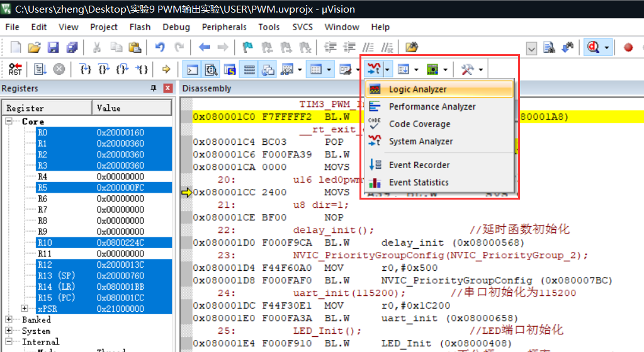Open Toolbox hammer and wrench icon

pyautogui.click(x=467, y=69)
